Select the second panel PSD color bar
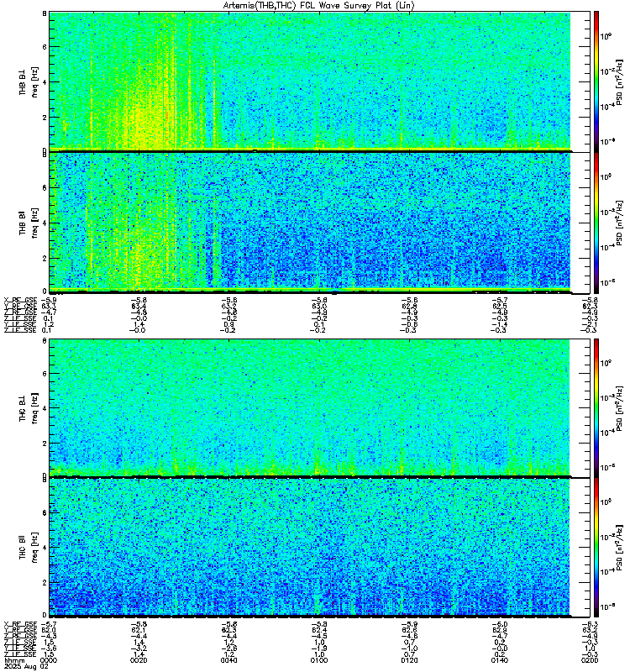 (596, 223)
